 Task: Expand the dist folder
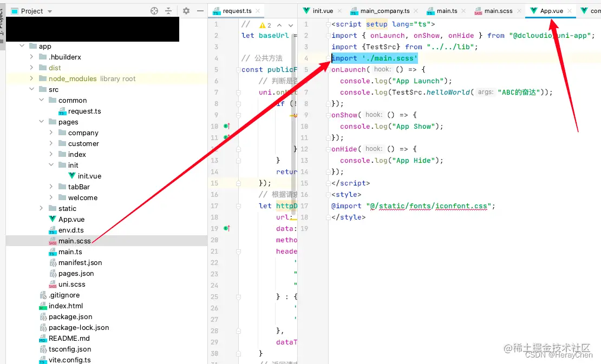pos(31,68)
